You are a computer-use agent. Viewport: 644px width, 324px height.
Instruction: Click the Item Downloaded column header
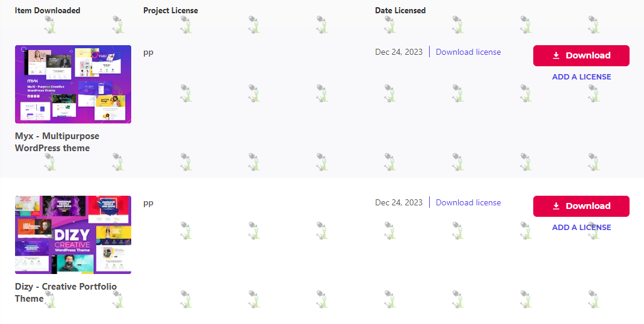coord(48,11)
